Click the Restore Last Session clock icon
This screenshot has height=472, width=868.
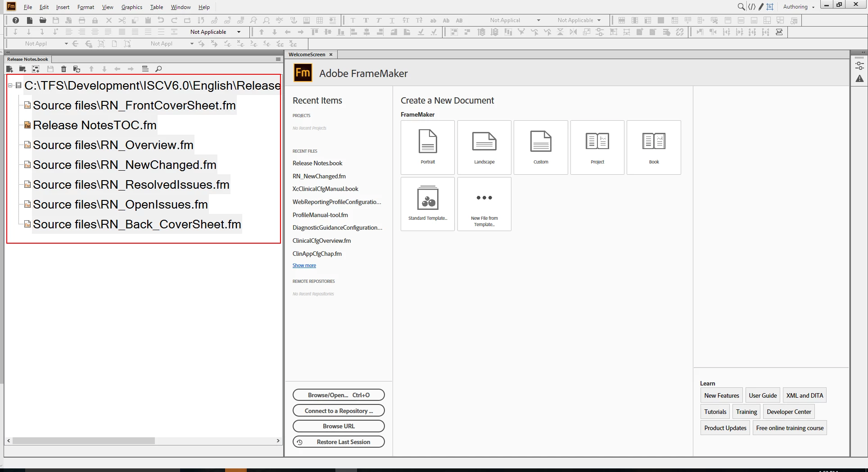click(299, 442)
